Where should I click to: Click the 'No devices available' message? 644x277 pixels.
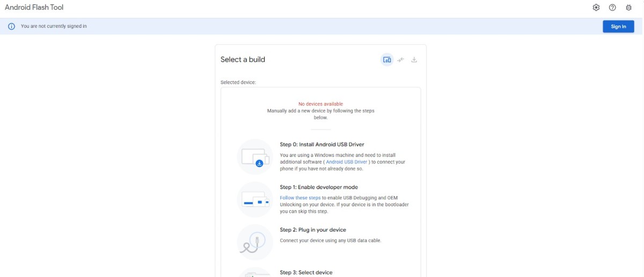(321, 104)
